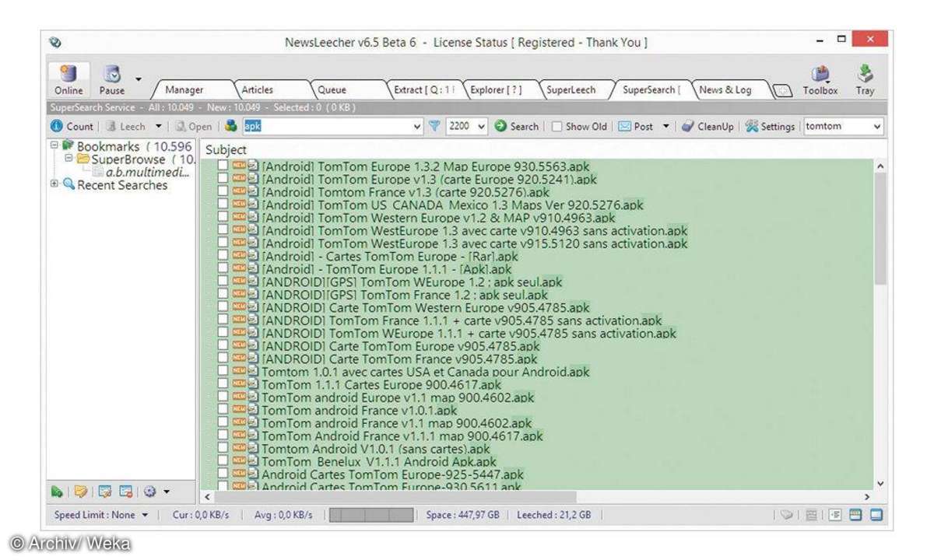The width and height of the screenshot is (934, 560).
Task: Switch to the Queue tab
Action: click(332, 90)
